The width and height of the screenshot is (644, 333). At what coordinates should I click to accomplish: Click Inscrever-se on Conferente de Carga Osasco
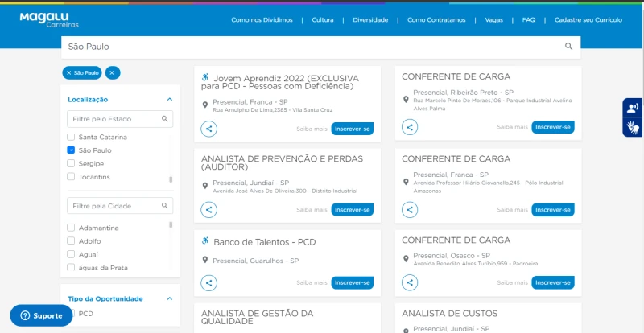[x=553, y=282]
